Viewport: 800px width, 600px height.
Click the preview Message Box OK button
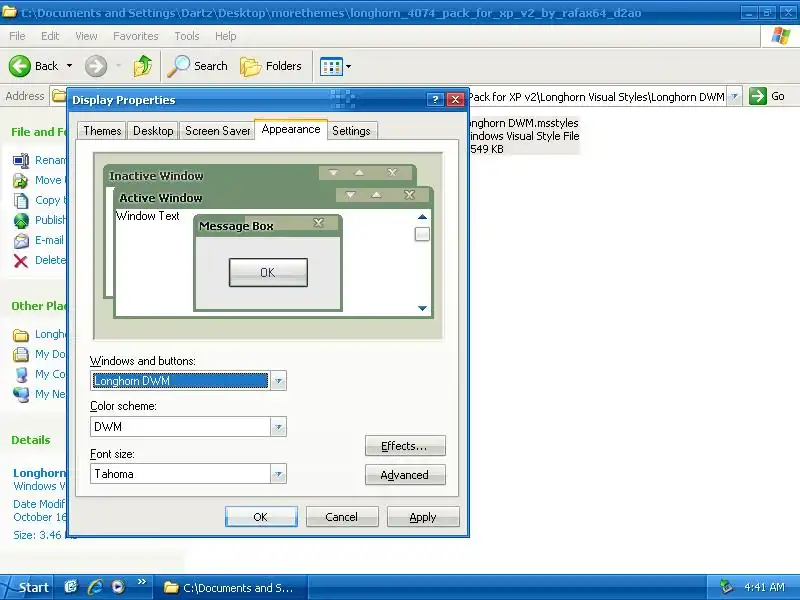pyautogui.click(x=268, y=272)
